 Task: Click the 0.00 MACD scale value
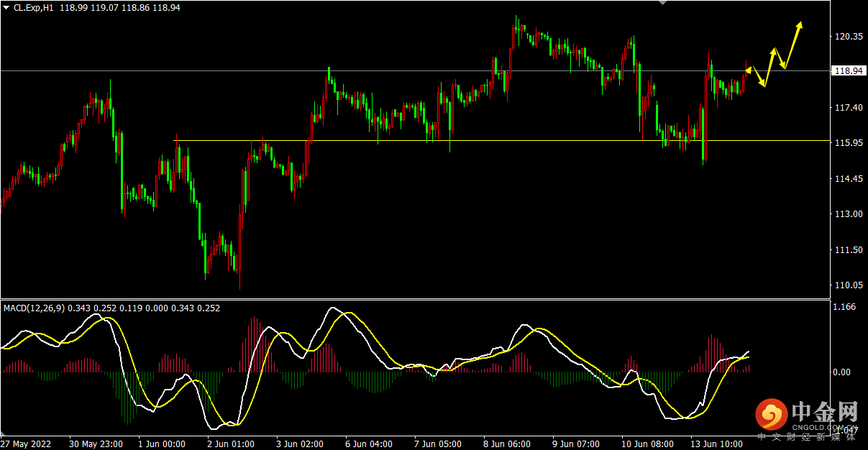tap(841, 372)
